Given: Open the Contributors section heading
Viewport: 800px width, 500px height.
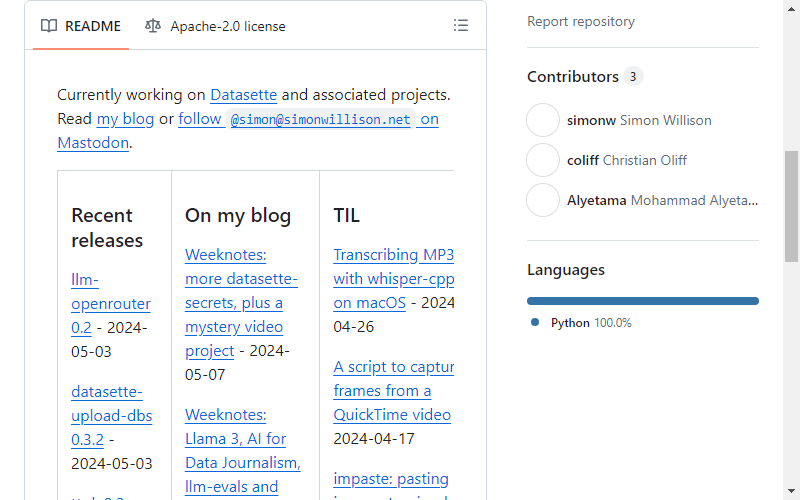Looking at the screenshot, I should (x=572, y=77).
